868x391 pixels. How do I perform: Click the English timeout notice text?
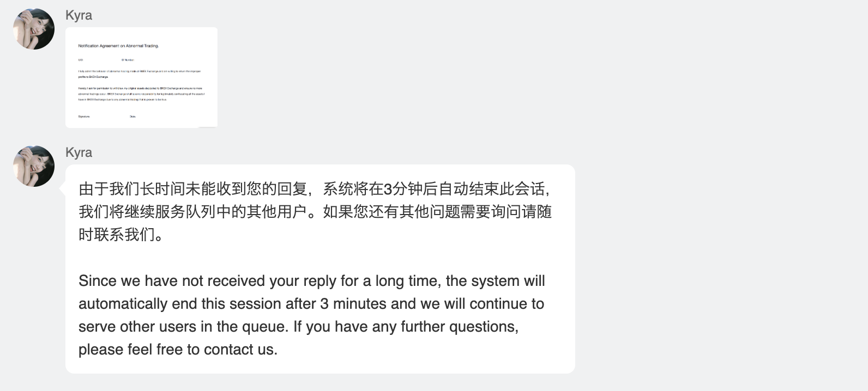312,315
